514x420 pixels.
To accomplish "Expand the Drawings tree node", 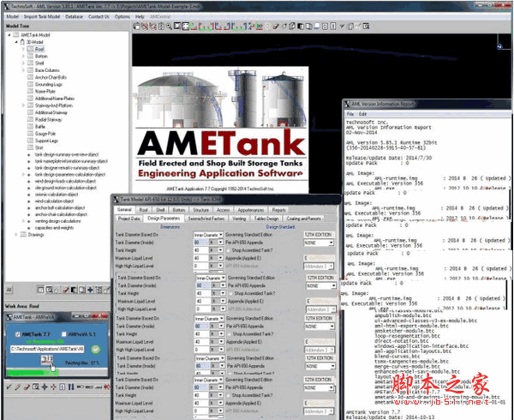I will pos(16,235).
